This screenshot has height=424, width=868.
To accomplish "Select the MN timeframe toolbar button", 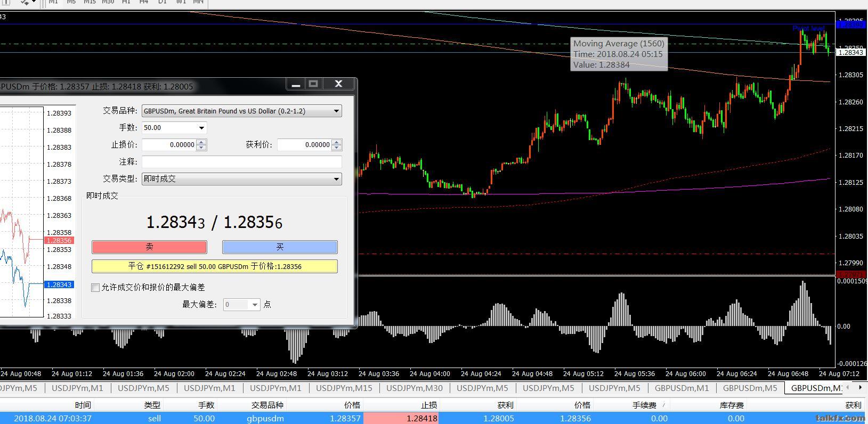I will click(198, 2).
